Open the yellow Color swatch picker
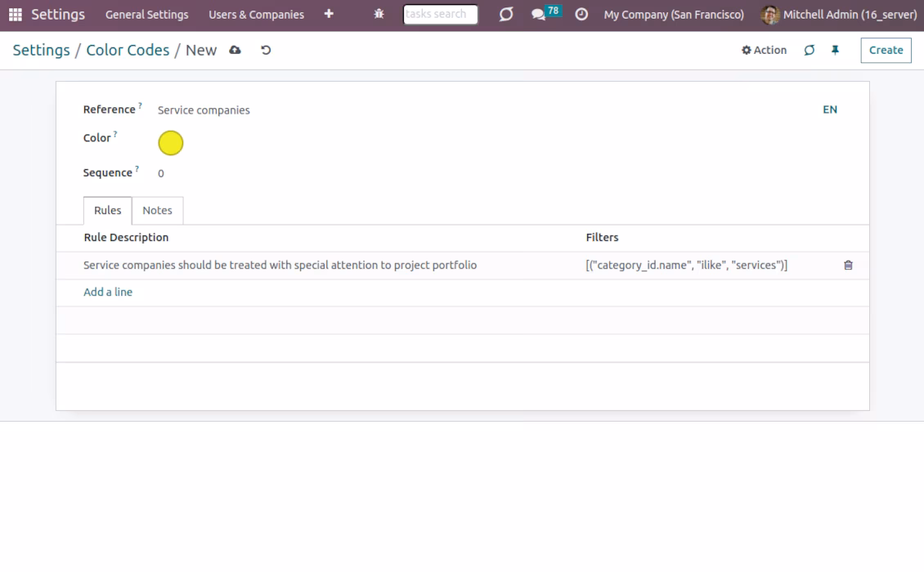 coord(171,143)
